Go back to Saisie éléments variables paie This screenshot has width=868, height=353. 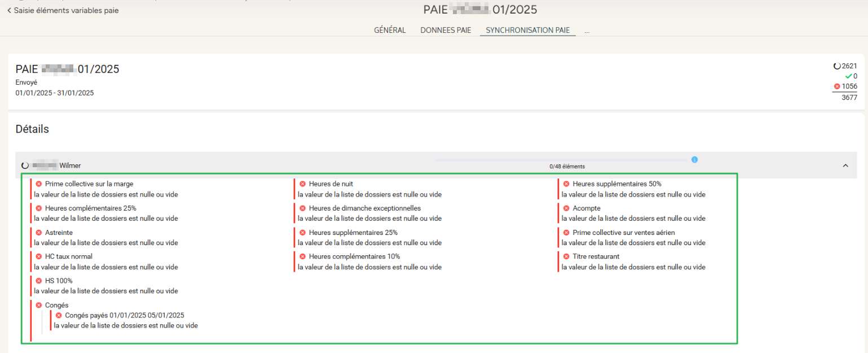(x=63, y=10)
